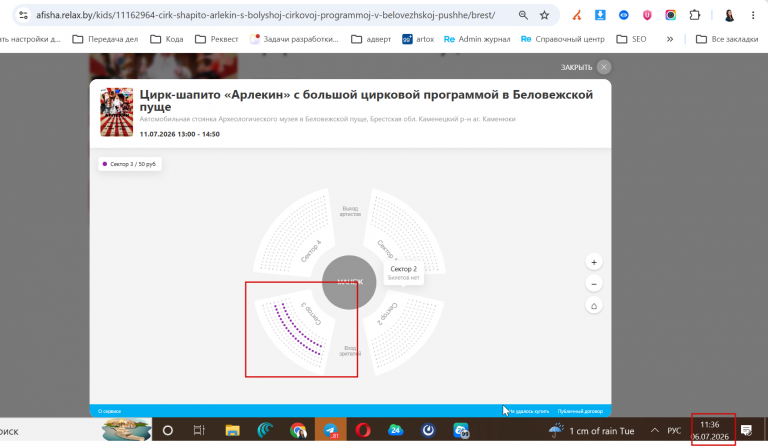Open Windows notification center icon
The width and height of the screenshot is (768, 446).
[x=746, y=431]
